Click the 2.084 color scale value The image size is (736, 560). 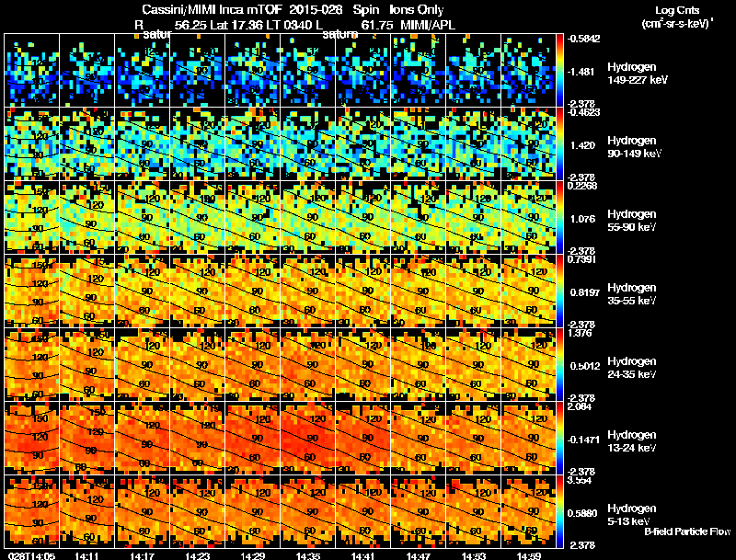[580, 406]
